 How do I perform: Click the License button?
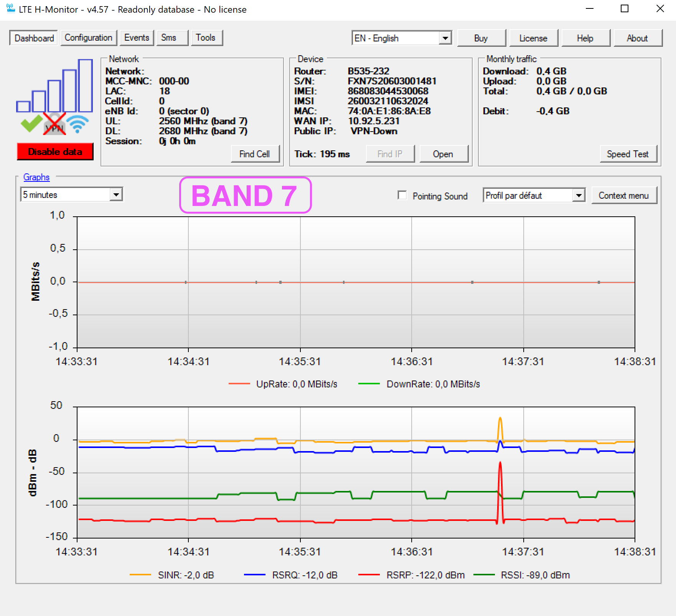coord(533,38)
